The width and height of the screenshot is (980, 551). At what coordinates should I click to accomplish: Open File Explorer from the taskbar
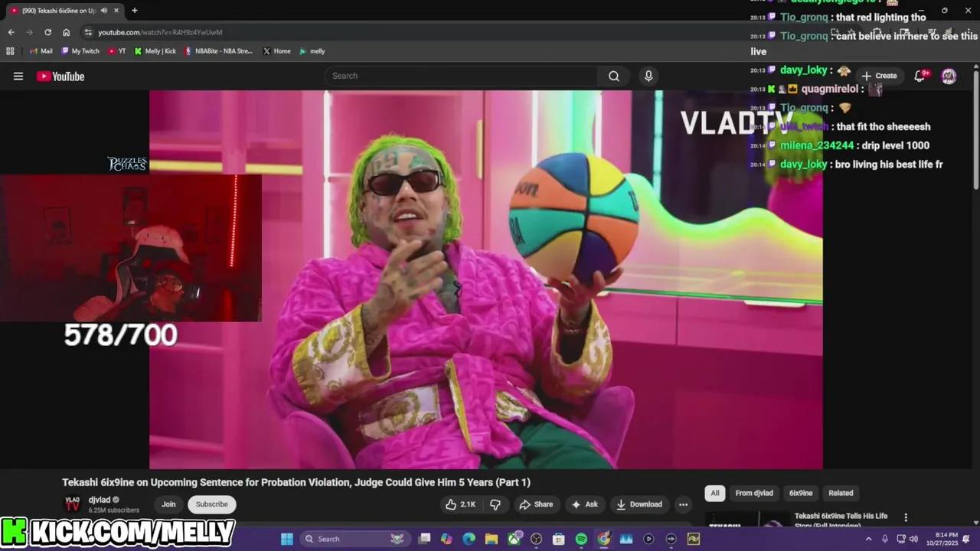click(x=492, y=539)
